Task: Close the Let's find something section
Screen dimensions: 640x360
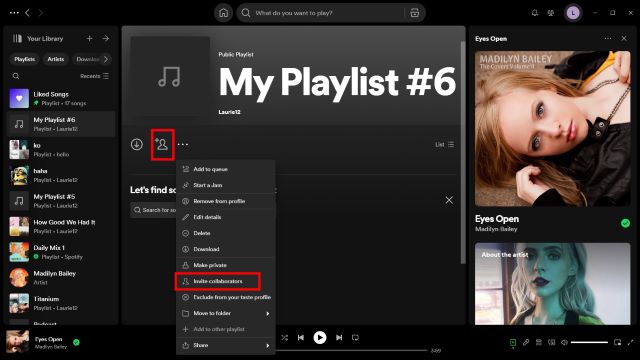Action: 449,200
